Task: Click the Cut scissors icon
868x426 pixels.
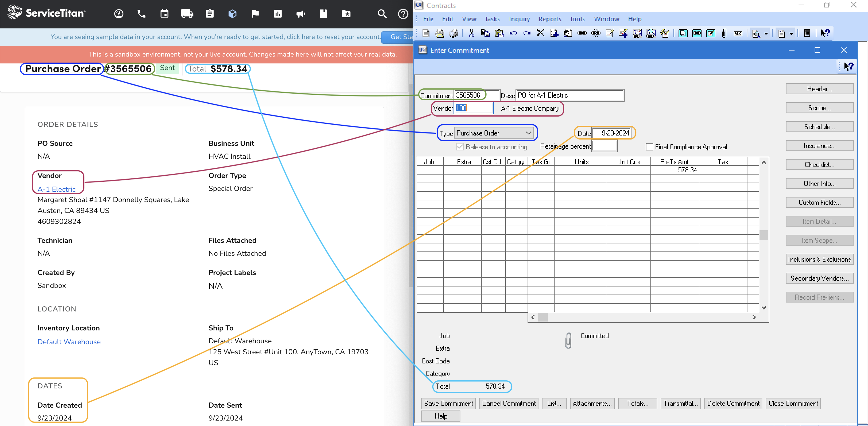Action: (471, 33)
